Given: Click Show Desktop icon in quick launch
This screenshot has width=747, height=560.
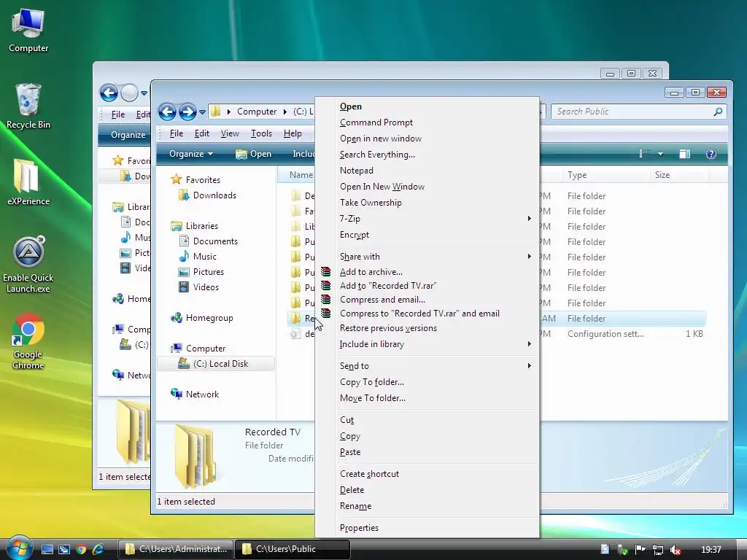Looking at the screenshot, I should coord(47,550).
